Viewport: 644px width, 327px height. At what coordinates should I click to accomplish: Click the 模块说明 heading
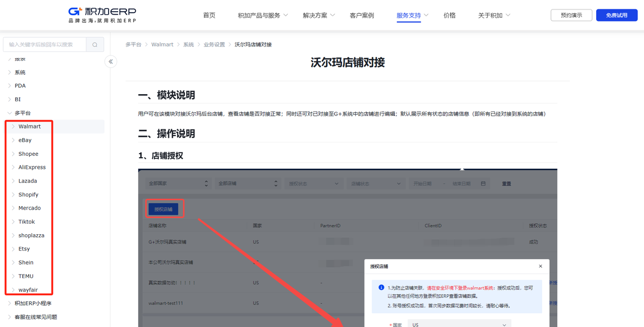[x=167, y=95]
